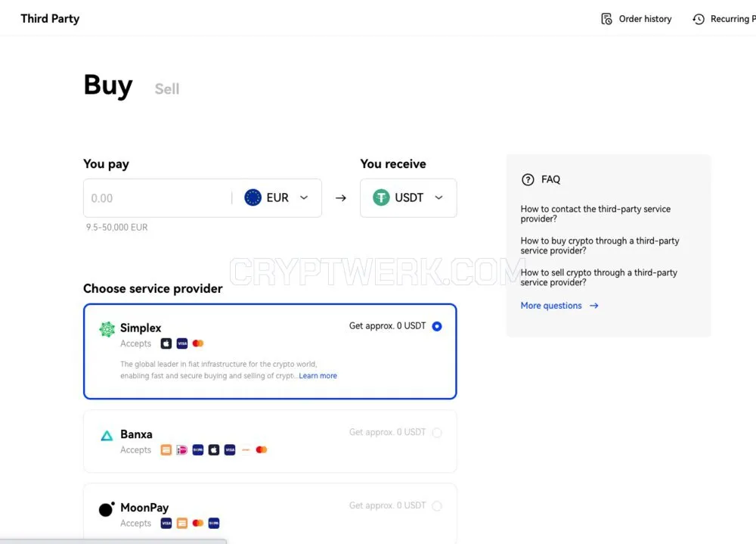Switch to the Sell tab
This screenshot has height=544, width=756.
[x=167, y=89]
